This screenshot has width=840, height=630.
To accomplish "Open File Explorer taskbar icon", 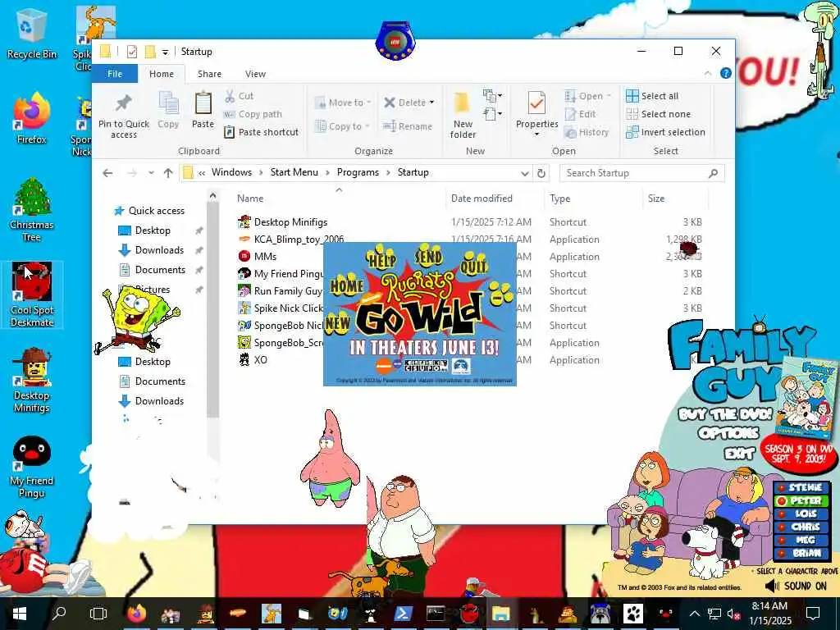I will coord(501,614).
